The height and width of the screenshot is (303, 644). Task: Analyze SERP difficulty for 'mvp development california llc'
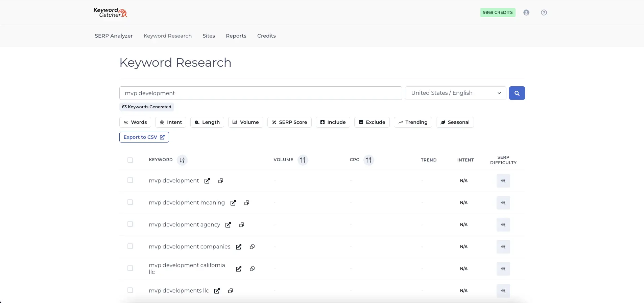503,269
